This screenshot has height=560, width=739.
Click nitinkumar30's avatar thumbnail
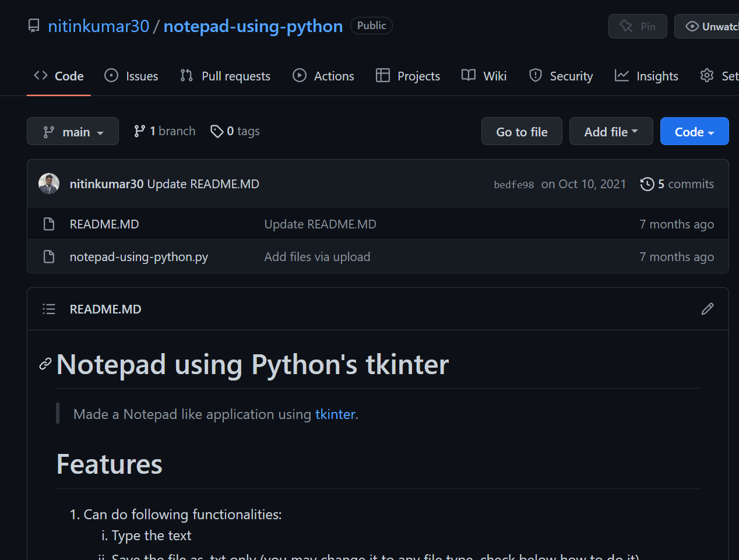pyautogui.click(x=49, y=184)
